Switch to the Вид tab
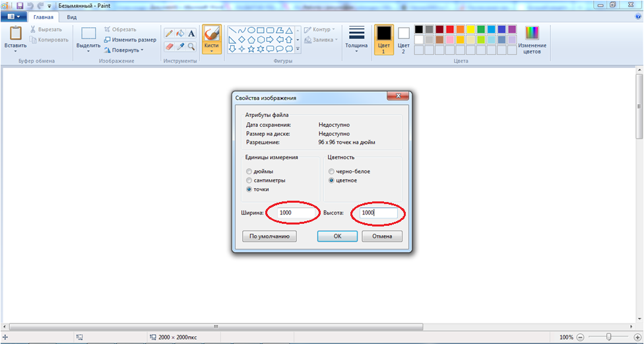 tap(72, 17)
